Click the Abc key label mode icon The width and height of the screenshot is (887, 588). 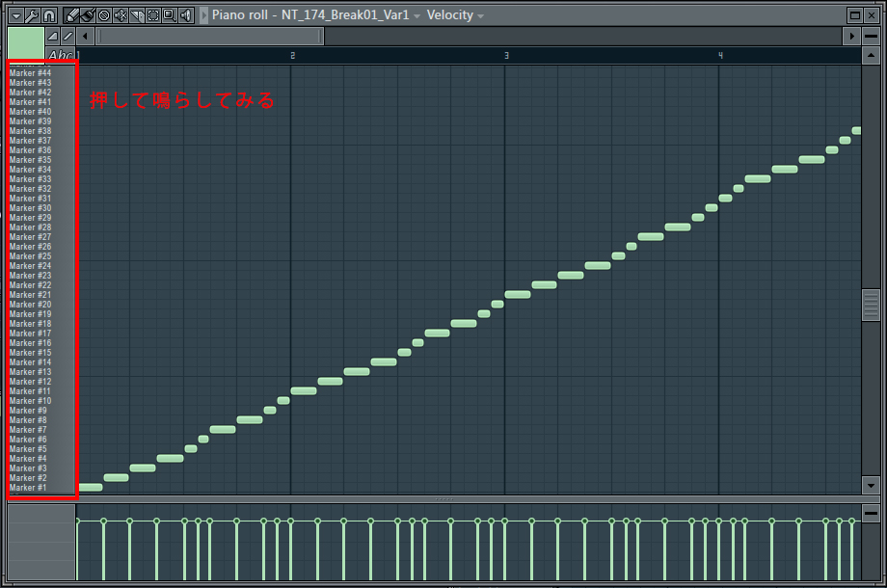click(x=61, y=55)
